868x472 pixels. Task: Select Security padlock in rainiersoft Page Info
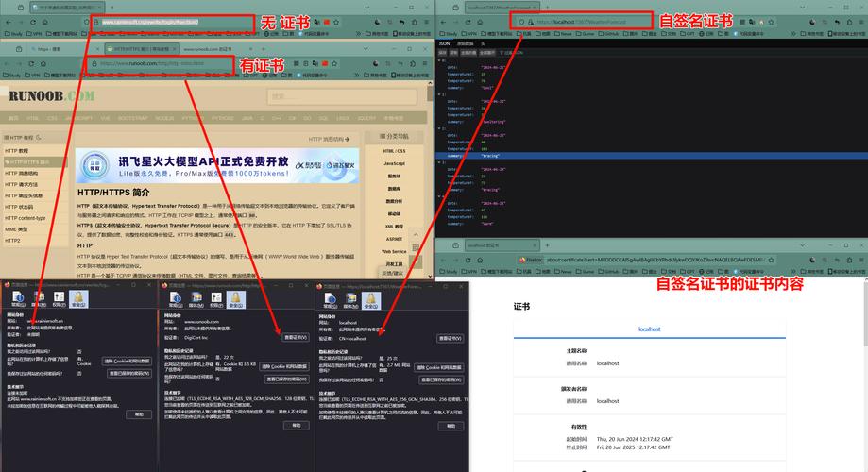click(78, 299)
